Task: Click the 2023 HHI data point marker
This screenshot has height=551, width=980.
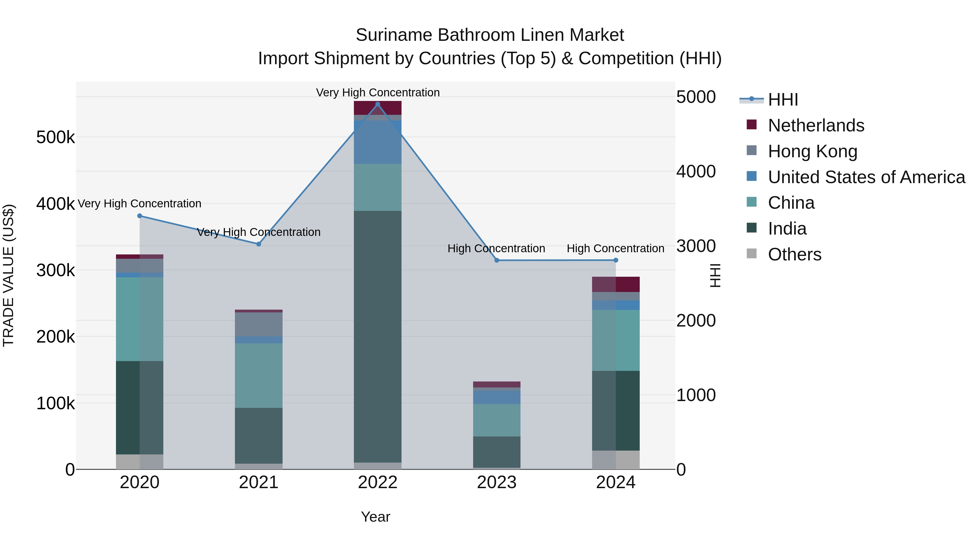Action: point(497,260)
